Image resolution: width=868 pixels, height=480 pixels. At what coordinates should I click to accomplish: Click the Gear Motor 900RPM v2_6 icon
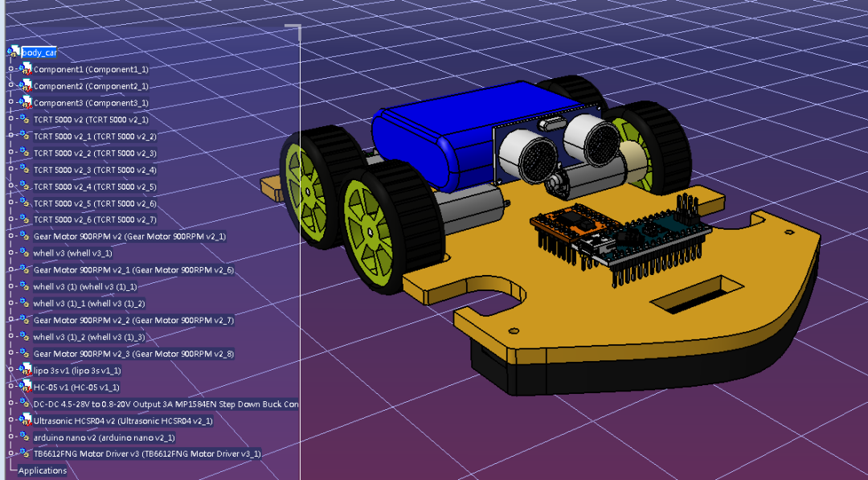pyautogui.click(x=25, y=269)
